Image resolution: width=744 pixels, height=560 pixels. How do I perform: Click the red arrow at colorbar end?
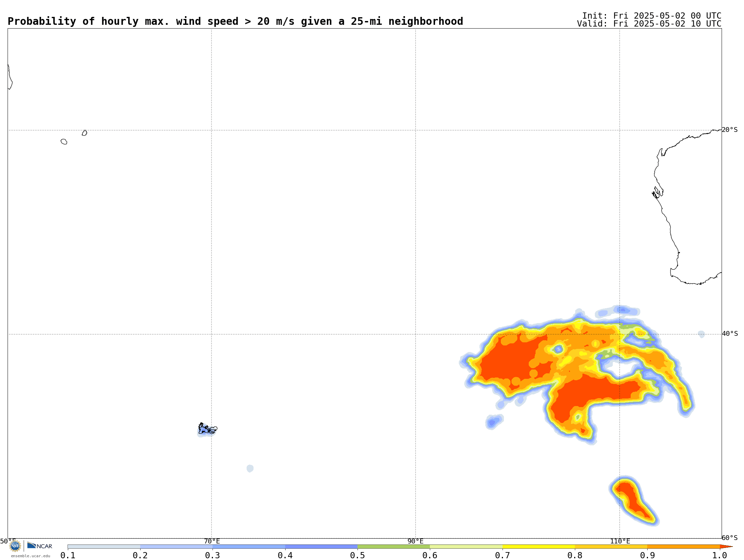point(726,547)
